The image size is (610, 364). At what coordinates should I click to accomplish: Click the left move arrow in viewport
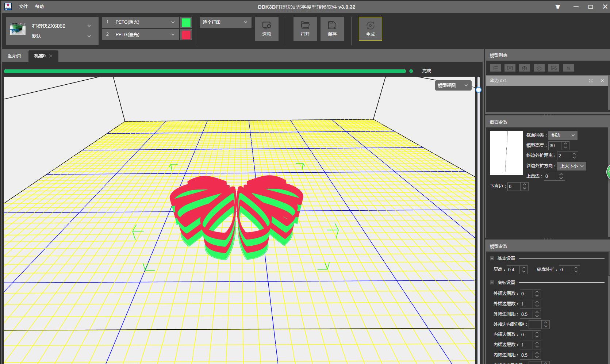point(138,232)
